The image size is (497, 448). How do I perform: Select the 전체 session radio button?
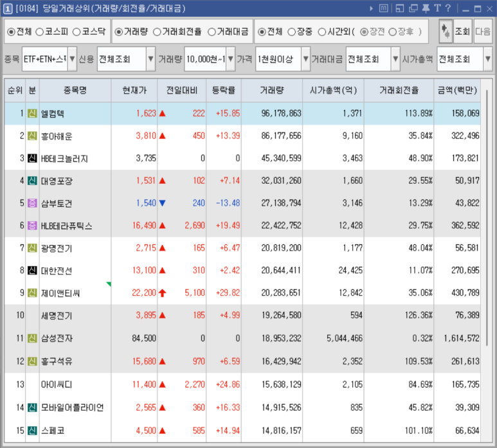click(x=262, y=31)
